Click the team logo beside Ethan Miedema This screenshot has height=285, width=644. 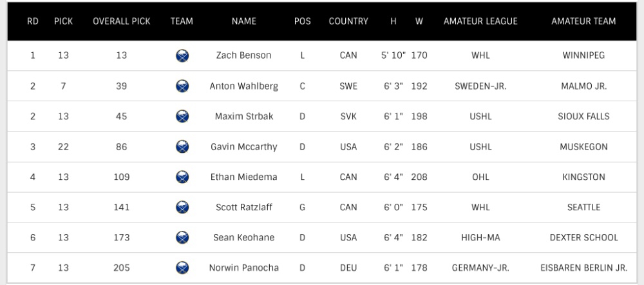tap(182, 177)
